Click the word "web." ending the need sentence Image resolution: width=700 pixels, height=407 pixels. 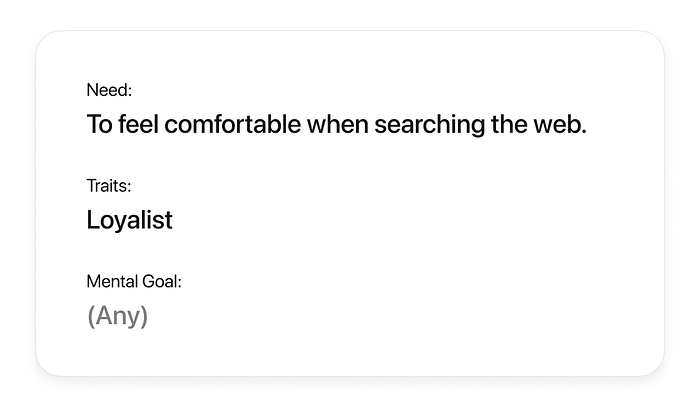pos(552,125)
